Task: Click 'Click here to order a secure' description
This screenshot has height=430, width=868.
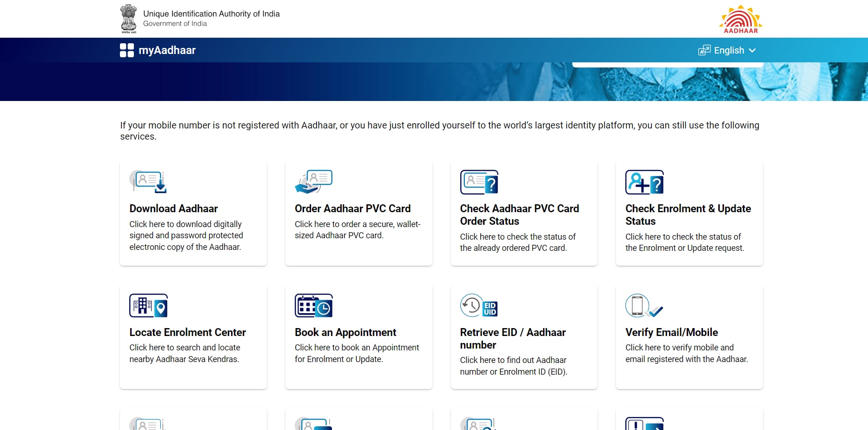Action: tap(358, 230)
